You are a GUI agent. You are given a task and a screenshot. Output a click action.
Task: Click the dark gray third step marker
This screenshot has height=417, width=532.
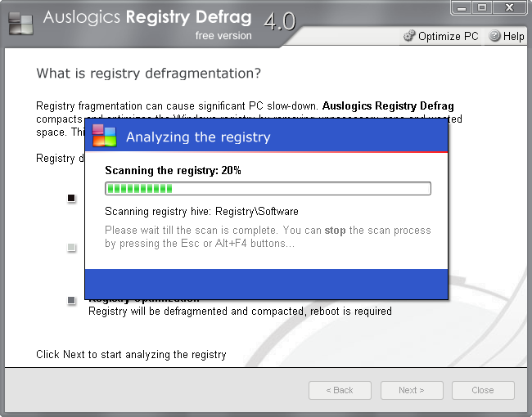click(x=71, y=300)
